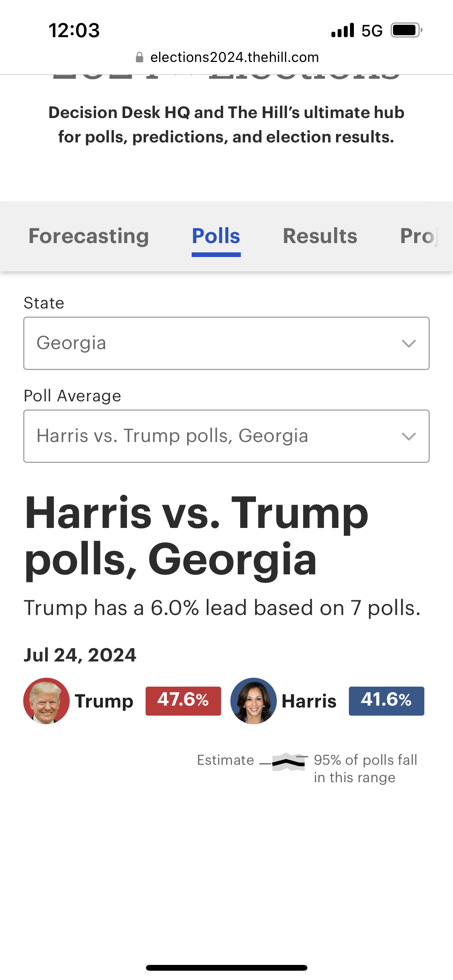
Task: Click the blue 41.6% Harris badge
Action: (386, 701)
